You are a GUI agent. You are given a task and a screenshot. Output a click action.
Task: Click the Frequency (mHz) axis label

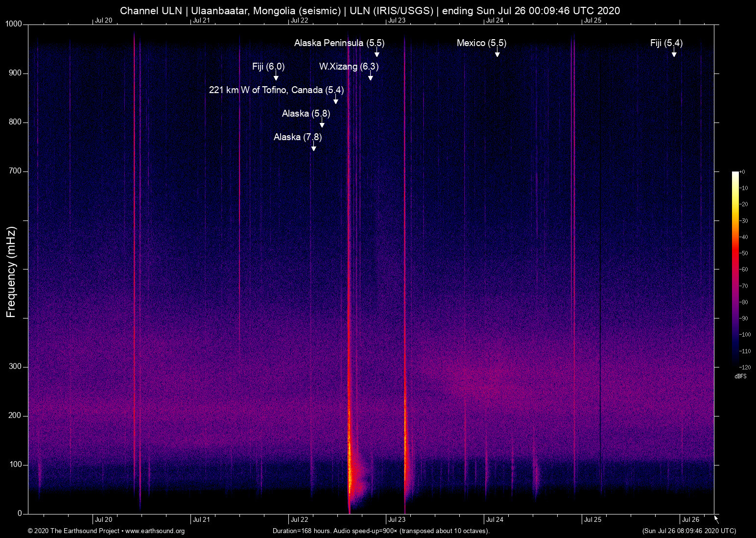point(11,272)
